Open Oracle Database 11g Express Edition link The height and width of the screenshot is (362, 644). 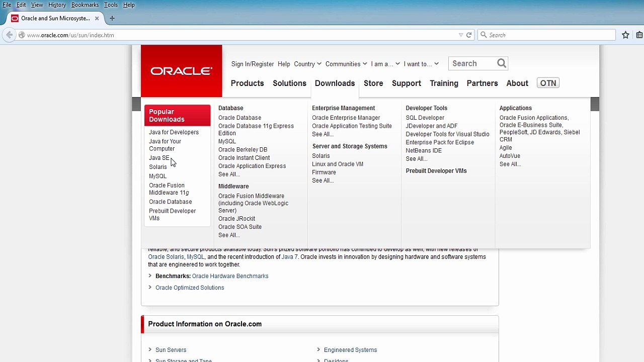pos(256,130)
